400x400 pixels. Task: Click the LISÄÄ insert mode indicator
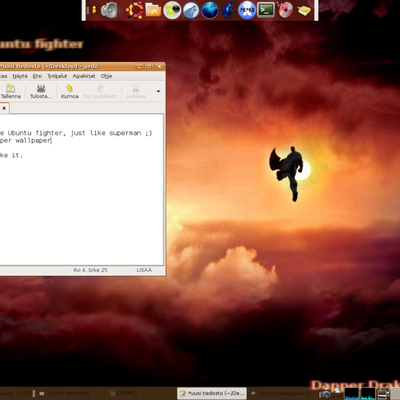click(144, 270)
